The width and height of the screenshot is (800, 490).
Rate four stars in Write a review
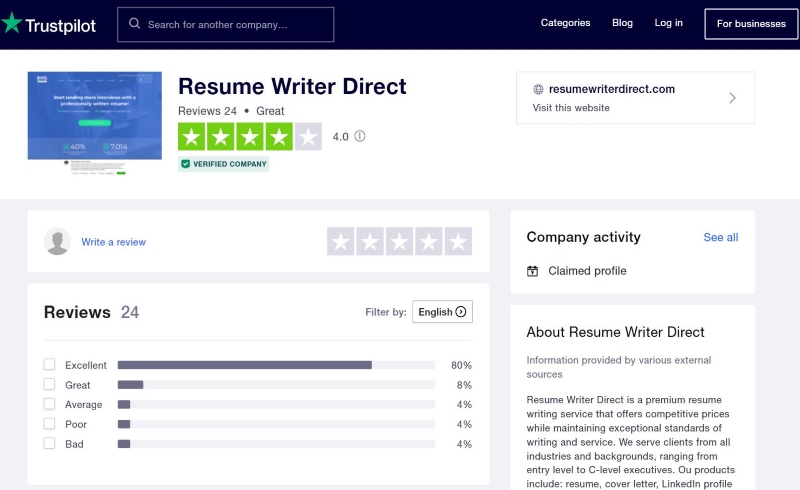coord(429,241)
